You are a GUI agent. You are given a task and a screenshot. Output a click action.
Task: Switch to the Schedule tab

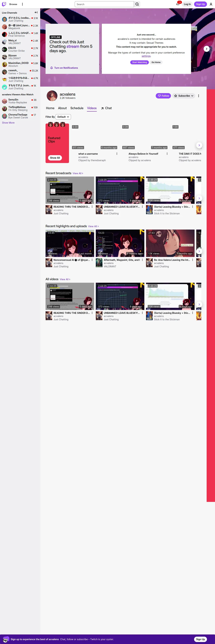[x=77, y=108]
